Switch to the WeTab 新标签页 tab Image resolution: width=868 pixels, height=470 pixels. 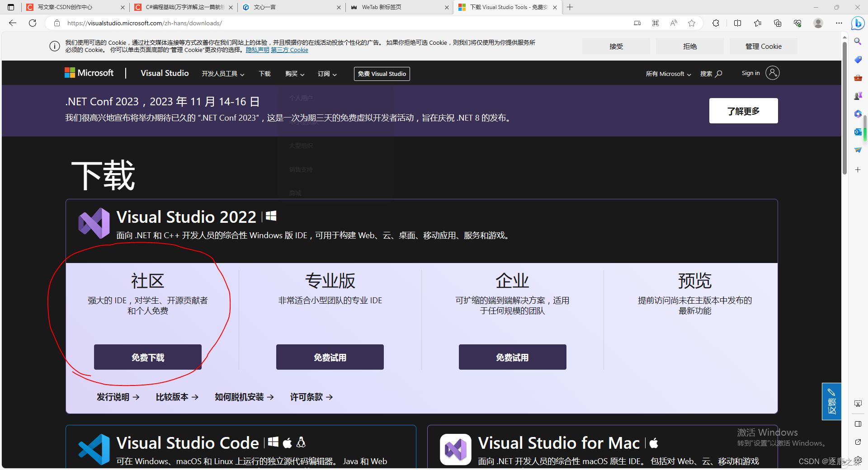[400, 7]
